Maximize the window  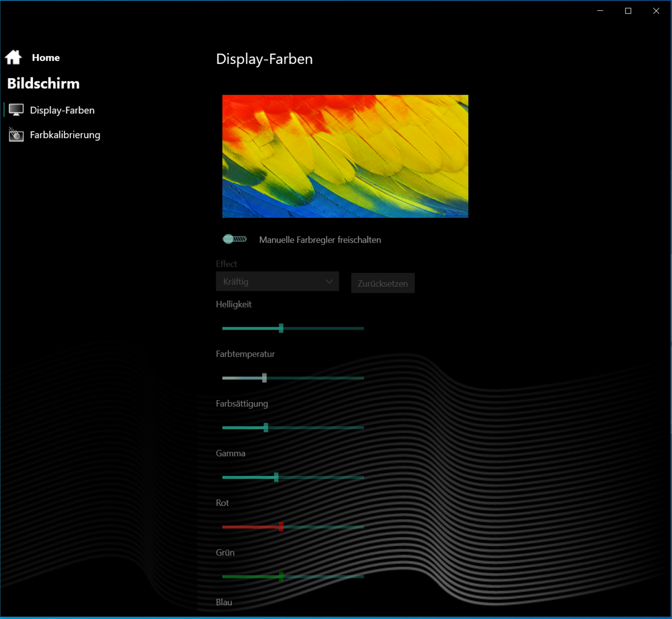click(628, 11)
